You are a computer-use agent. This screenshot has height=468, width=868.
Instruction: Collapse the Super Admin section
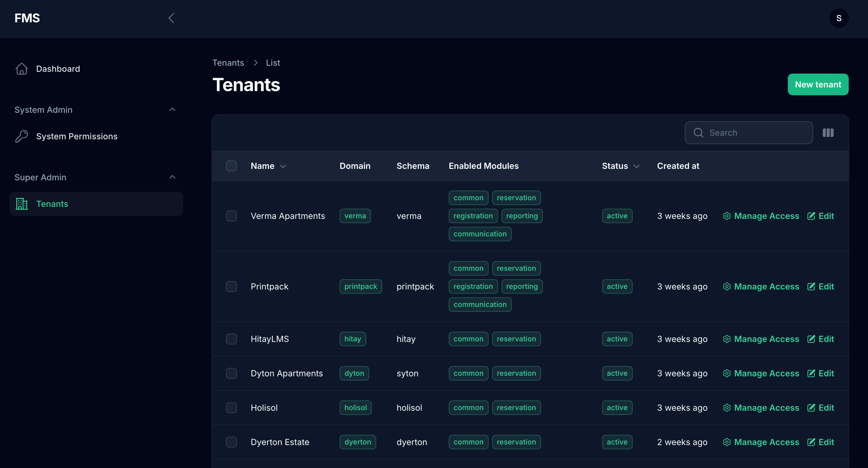pos(172,177)
